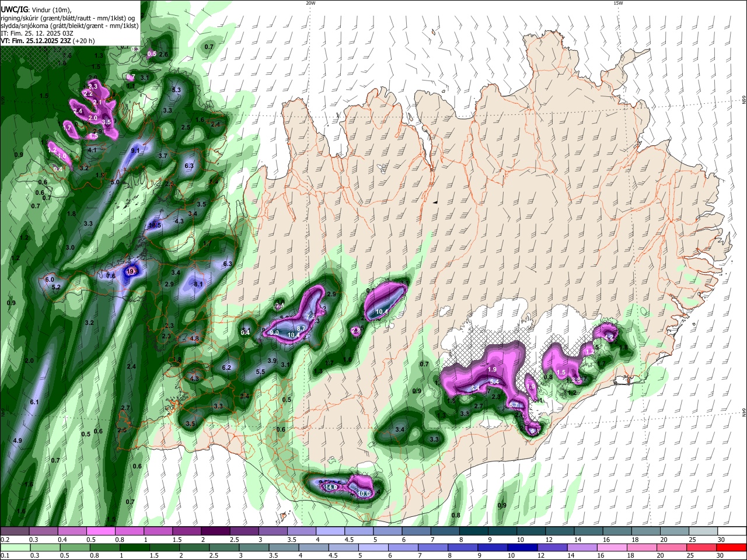Click the '4.2' snowfall value in the southeast
This screenshot has height=560, width=747.
(x=609, y=337)
